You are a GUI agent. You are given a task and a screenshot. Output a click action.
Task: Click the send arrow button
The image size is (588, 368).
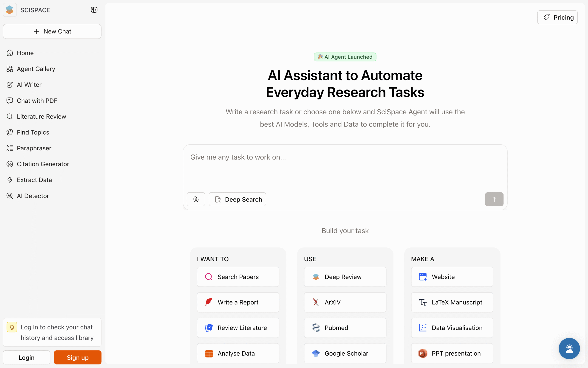coord(494,199)
